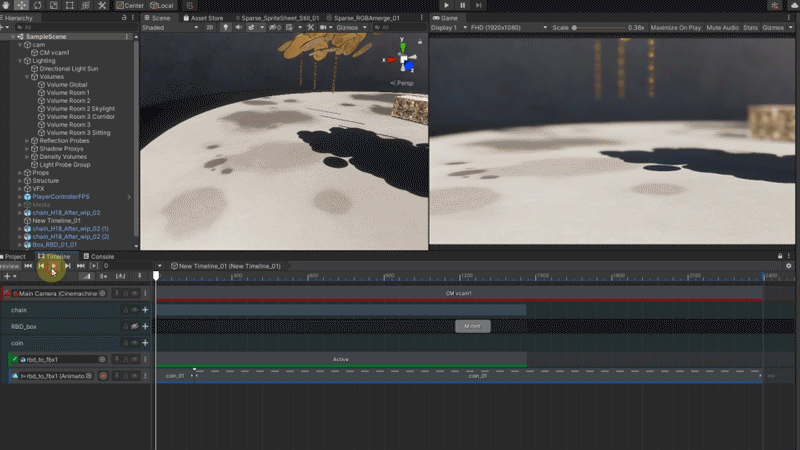This screenshot has width=800, height=450.
Task: Click the Mute Audio button
Action: click(722, 28)
